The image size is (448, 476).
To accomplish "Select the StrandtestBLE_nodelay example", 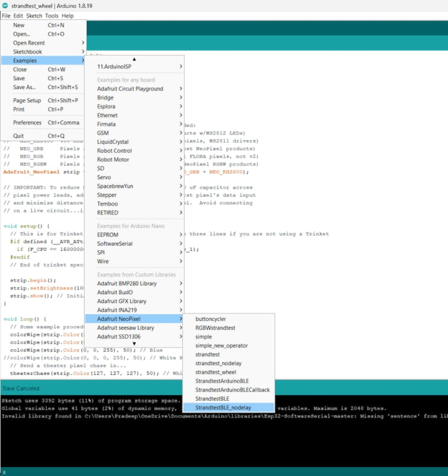I will coord(223,407).
